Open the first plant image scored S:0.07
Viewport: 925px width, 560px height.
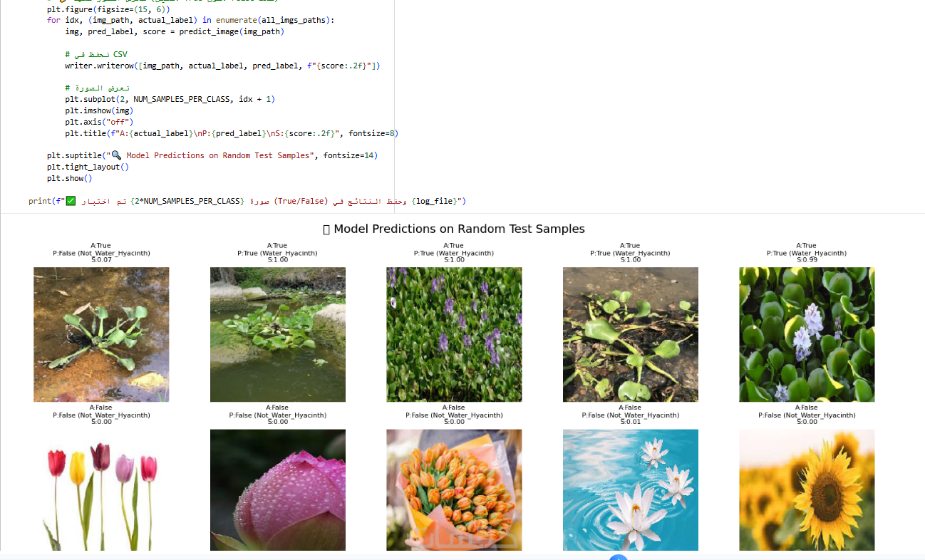coord(101,334)
